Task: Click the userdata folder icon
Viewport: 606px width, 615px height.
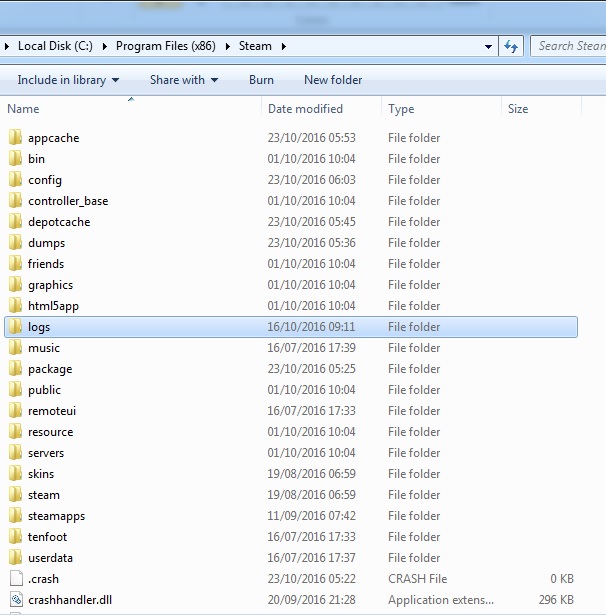Action: [15, 557]
